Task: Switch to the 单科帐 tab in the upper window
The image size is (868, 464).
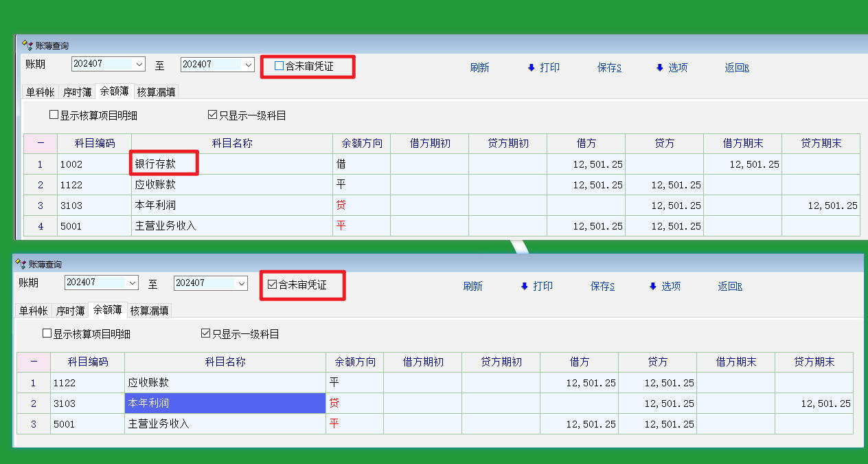Action: pyautogui.click(x=40, y=91)
